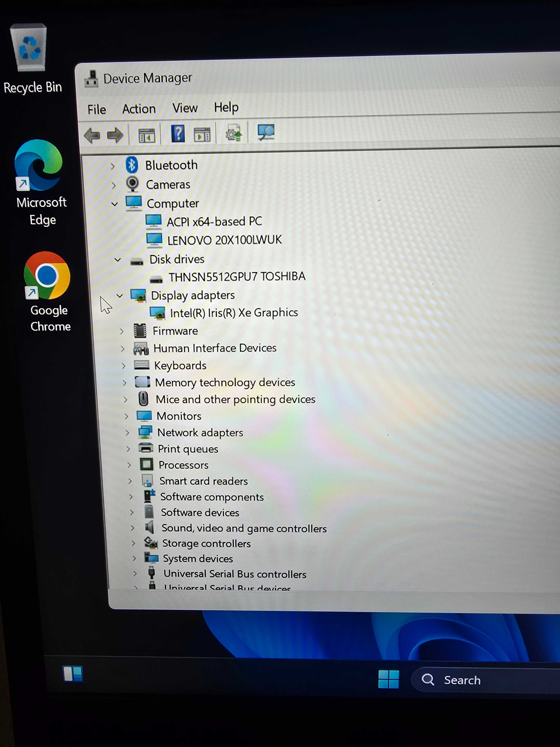Click the Forward arrow toolbar button
This screenshot has height=747, width=560.
115,135
